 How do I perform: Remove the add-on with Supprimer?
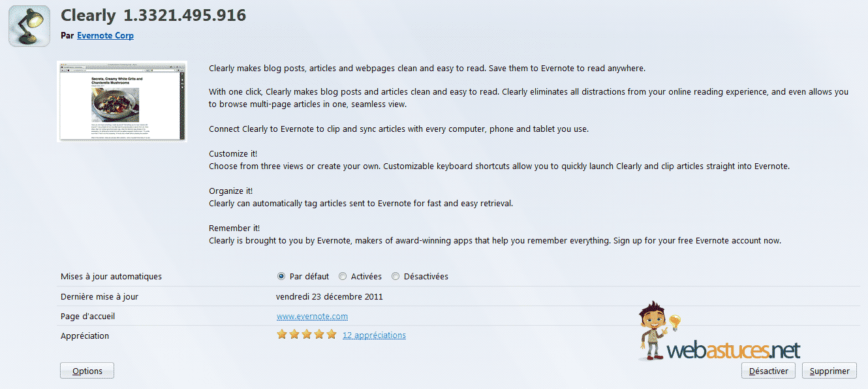(829, 371)
